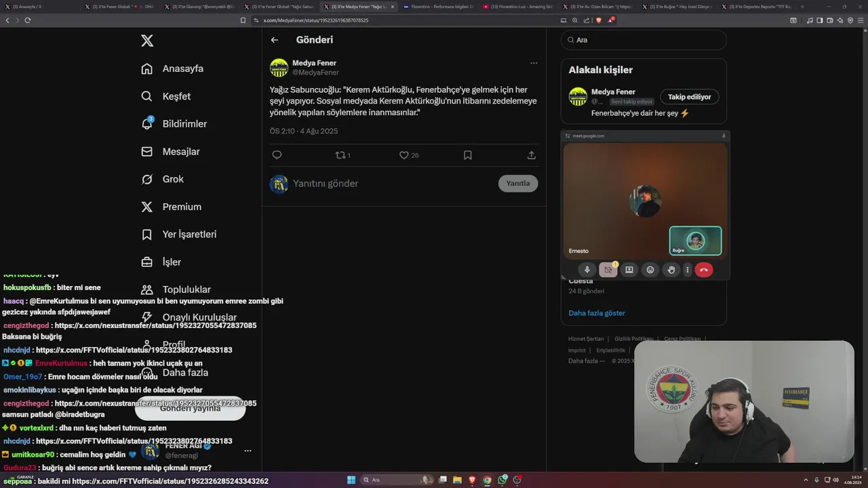Click the Erişilebilirlik footer link
This screenshot has width=868, height=488.
tap(611, 350)
